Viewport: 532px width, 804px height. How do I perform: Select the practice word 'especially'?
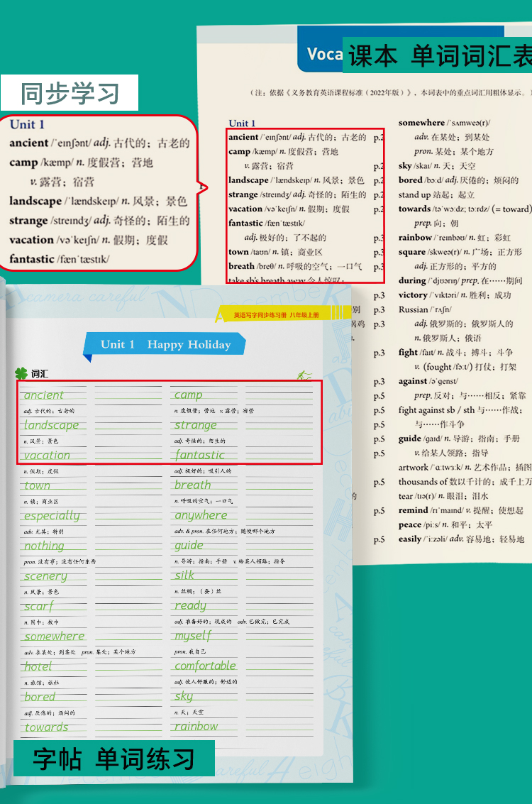(x=52, y=516)
